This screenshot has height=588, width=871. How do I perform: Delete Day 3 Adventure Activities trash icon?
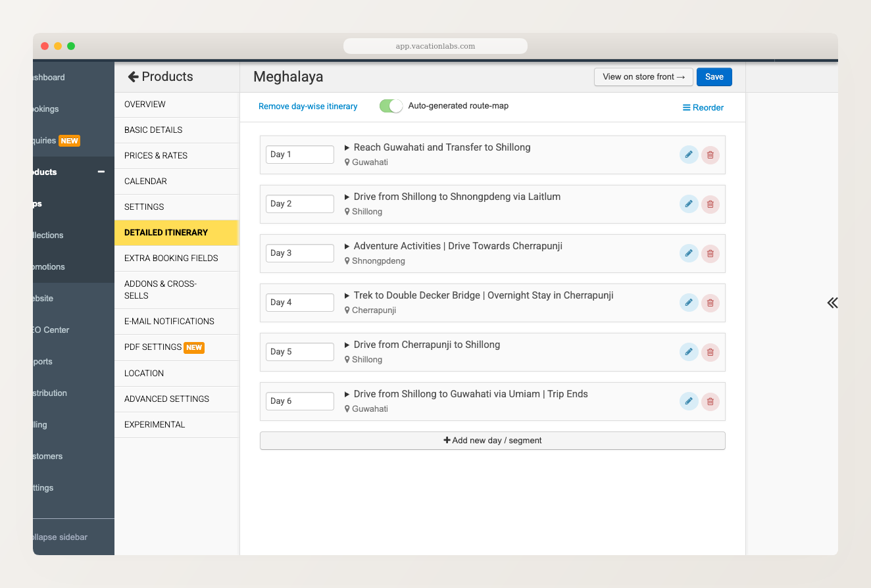click(x=710, y=254)
